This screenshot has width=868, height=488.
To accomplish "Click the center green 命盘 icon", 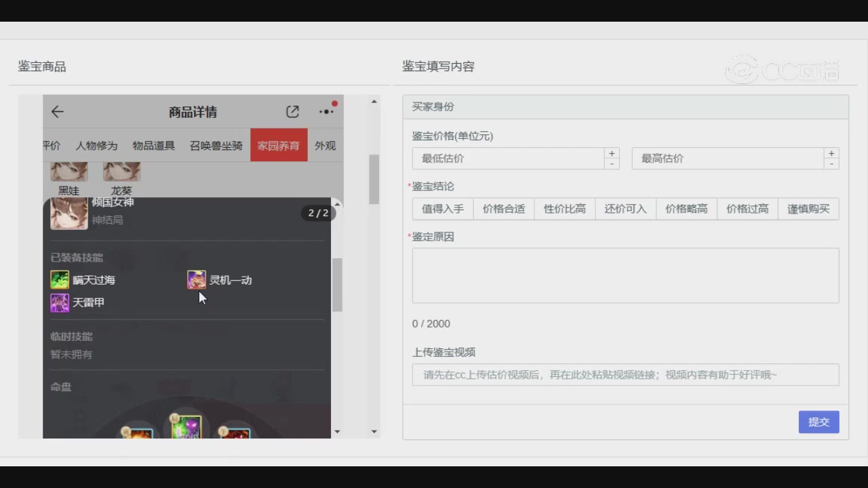I will (x=186, y=427).
